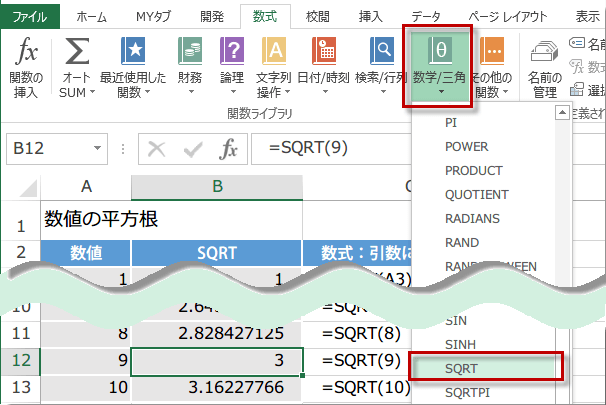Viewport: 606px width, 405px height.
Task: Switch to the データ tab
Action: [x=426, y=17]
